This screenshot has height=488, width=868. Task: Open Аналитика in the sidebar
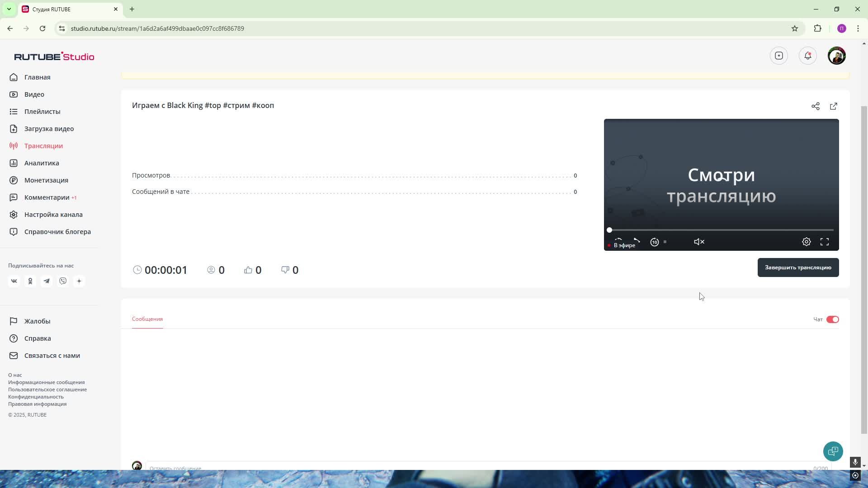coord(42,163)
